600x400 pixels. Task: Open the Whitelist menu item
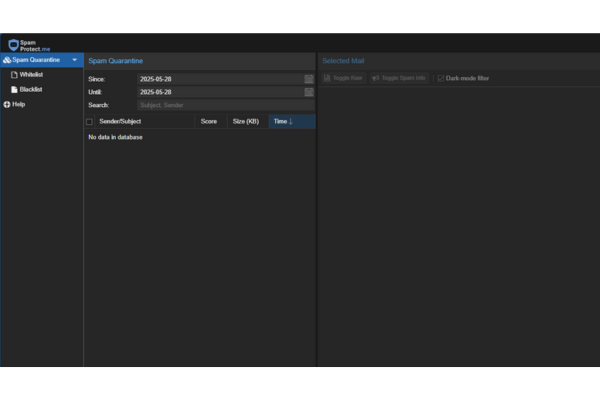point(31,75)
